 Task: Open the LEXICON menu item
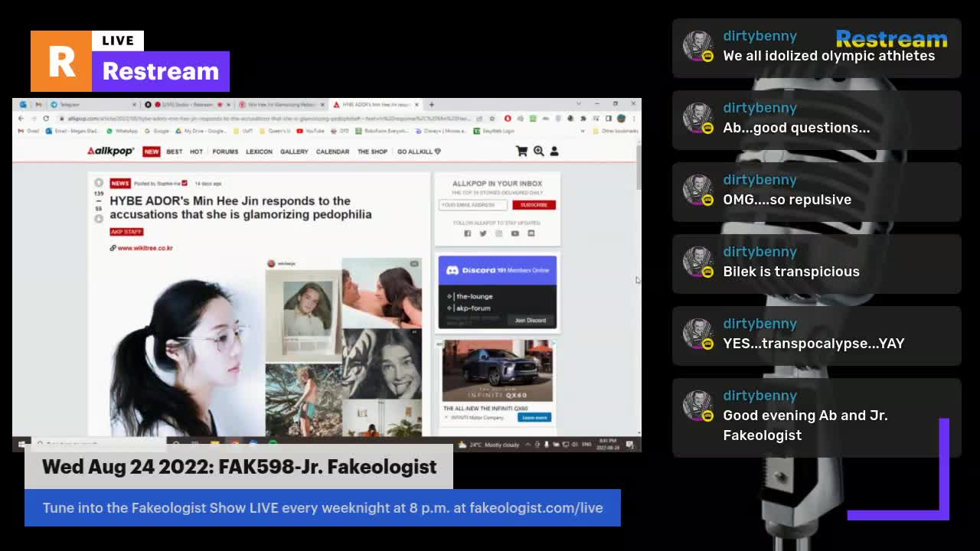coord(259,152)
